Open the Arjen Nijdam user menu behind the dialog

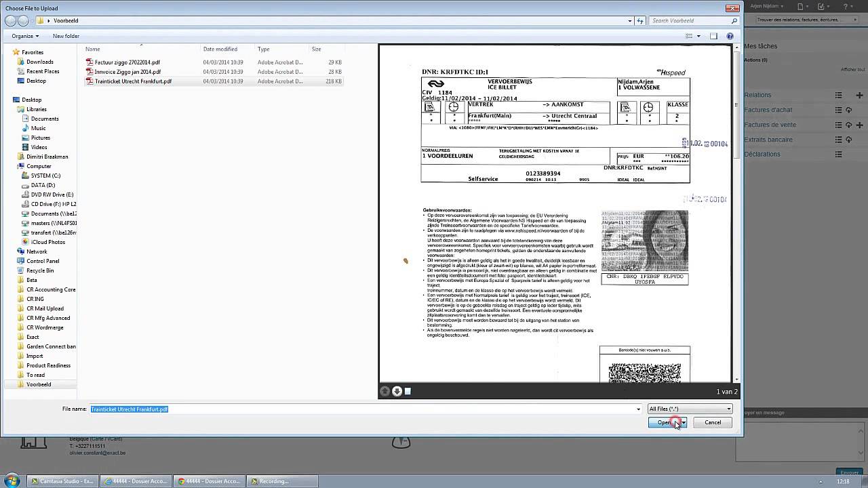pos(768,6)
